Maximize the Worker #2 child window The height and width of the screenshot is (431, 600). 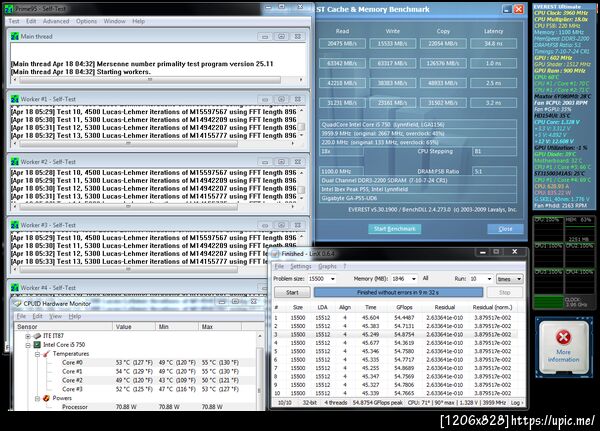point(281,162)
